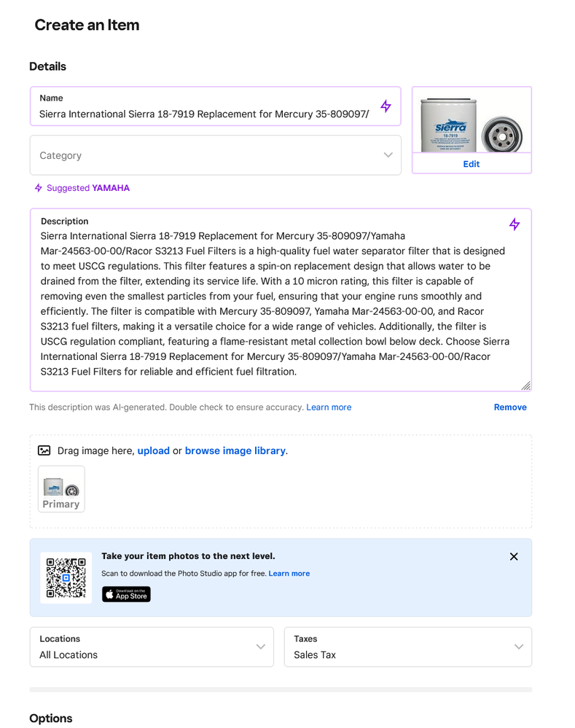Open Learn more about Photo Studio

coord(289,574)
